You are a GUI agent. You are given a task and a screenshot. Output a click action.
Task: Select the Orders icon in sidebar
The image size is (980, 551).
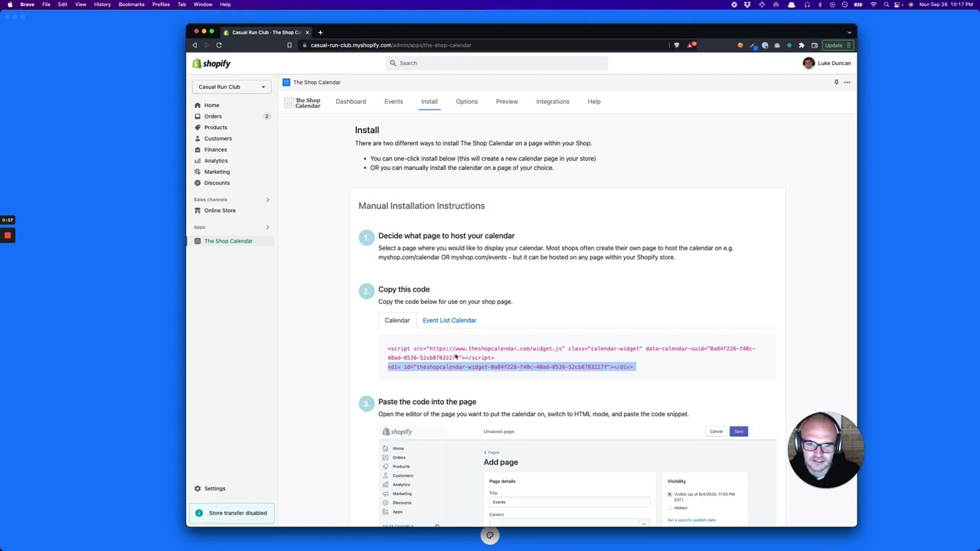pyautogui.click(x=198, y=116)
